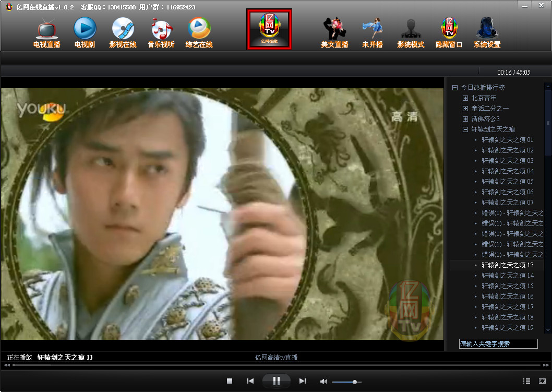Play 轩辕剑之天之痕 05
Screen dimensions: 552x392
point(507,182)
